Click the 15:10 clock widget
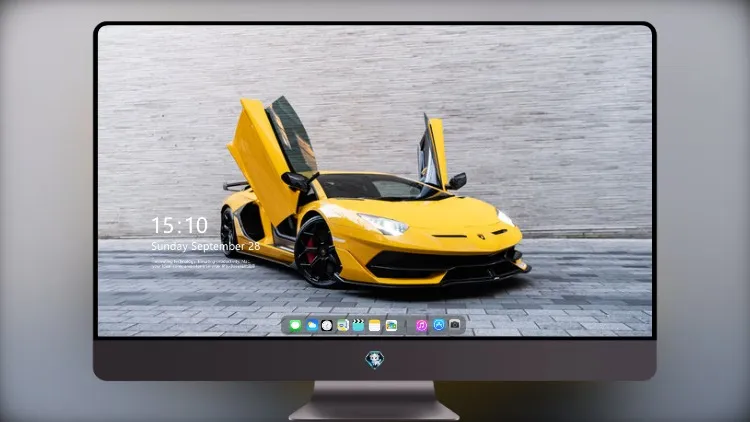 180,225
